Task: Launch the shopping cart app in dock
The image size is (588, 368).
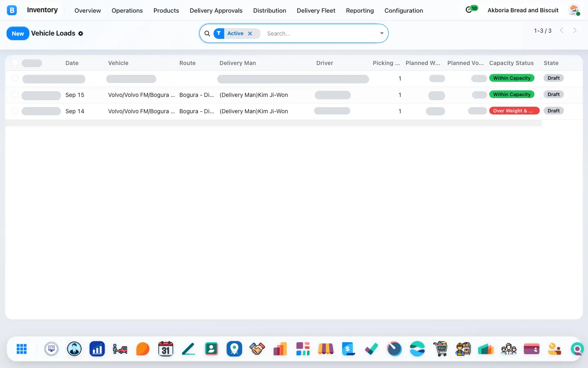Action: [x=440, y=349]
